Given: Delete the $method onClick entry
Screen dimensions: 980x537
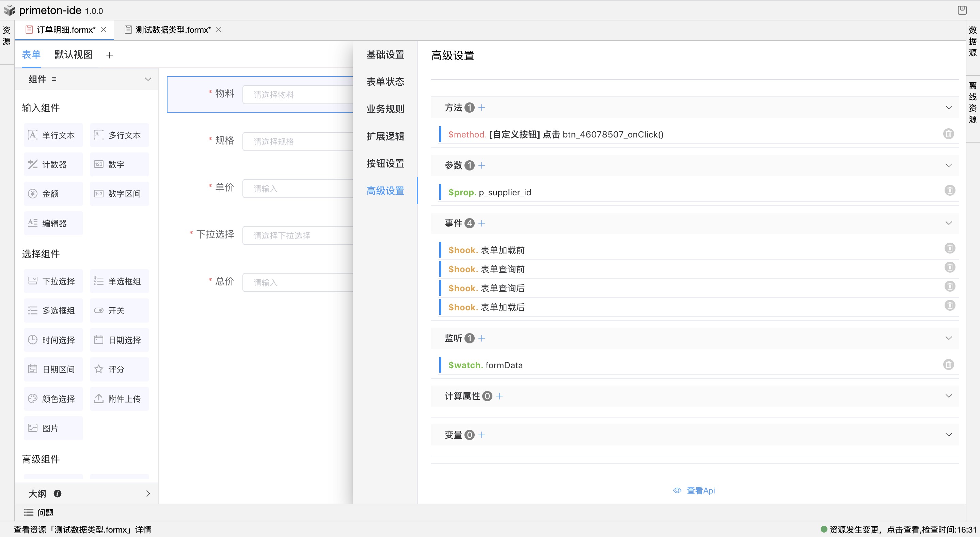Looking at the screenshot, I should (x=948, y=134).
